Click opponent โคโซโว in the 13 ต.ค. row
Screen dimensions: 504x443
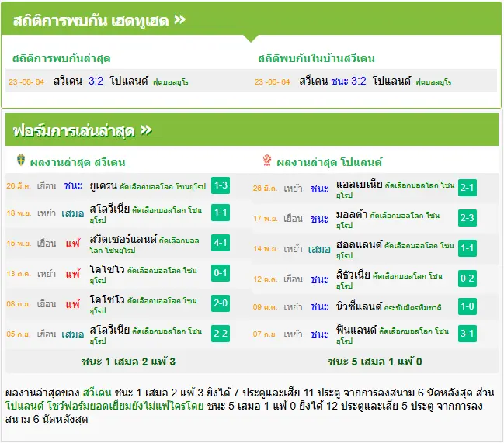(107, 269)
